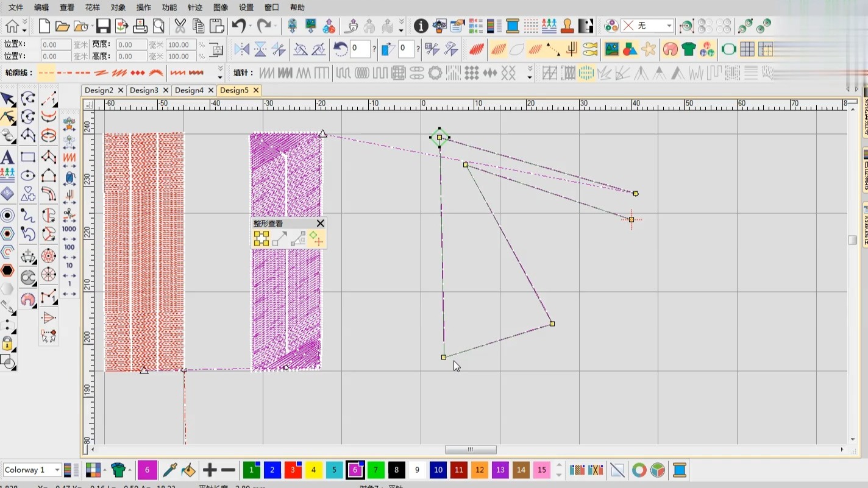Image resolution: width=868 pixels, height=488 pixels.
Task: Toggle the highlighted dotted fill stitch type
Action: (586, 73)
